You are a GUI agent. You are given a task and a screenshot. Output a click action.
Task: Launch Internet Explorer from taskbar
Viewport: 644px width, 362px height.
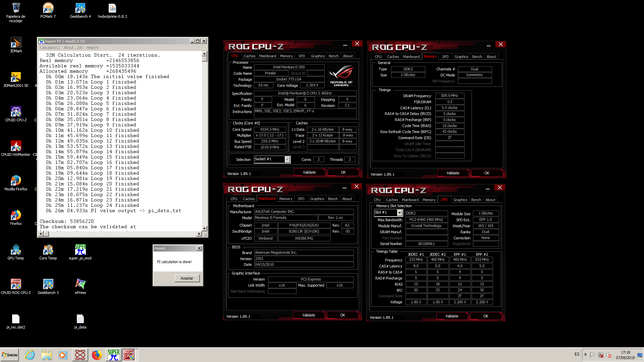(x=30, y=355)
